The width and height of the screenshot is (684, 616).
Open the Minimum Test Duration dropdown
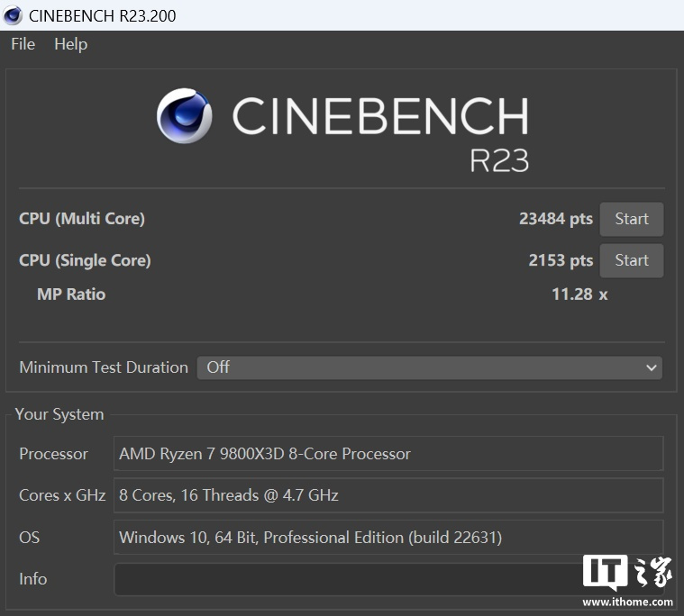[429, 367]
